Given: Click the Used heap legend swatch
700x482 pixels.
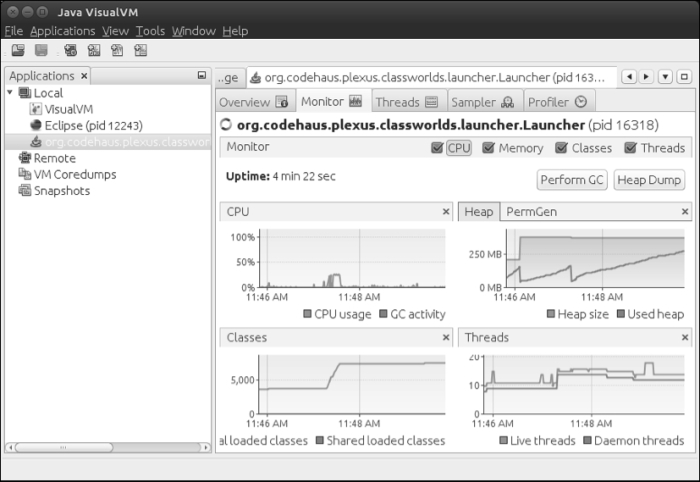Looking at the screenshot, I should (x=621, y=314).
